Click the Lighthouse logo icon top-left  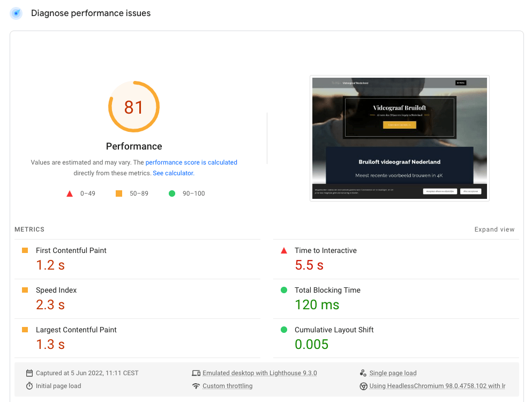[16, 13]
